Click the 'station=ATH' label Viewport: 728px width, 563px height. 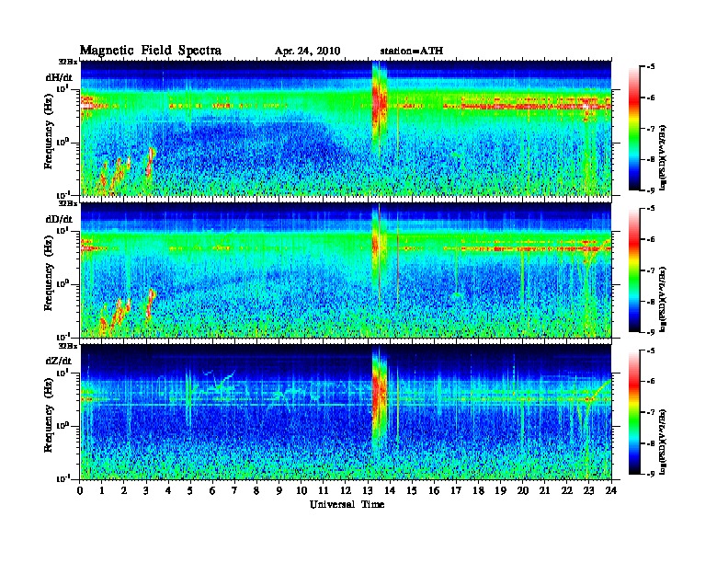point(412,52)
